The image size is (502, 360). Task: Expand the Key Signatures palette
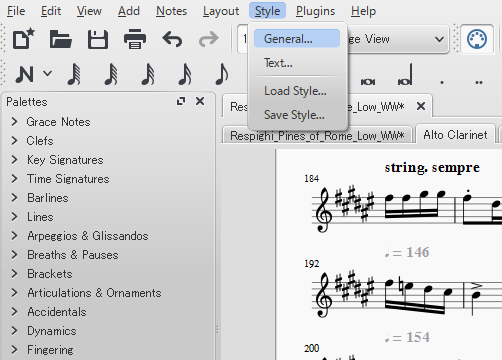tap(14, 160)
